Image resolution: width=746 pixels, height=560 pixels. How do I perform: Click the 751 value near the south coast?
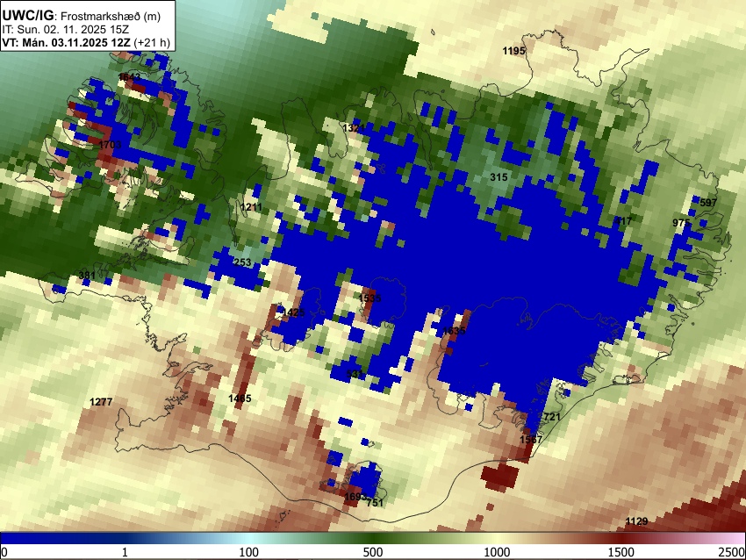375,503
